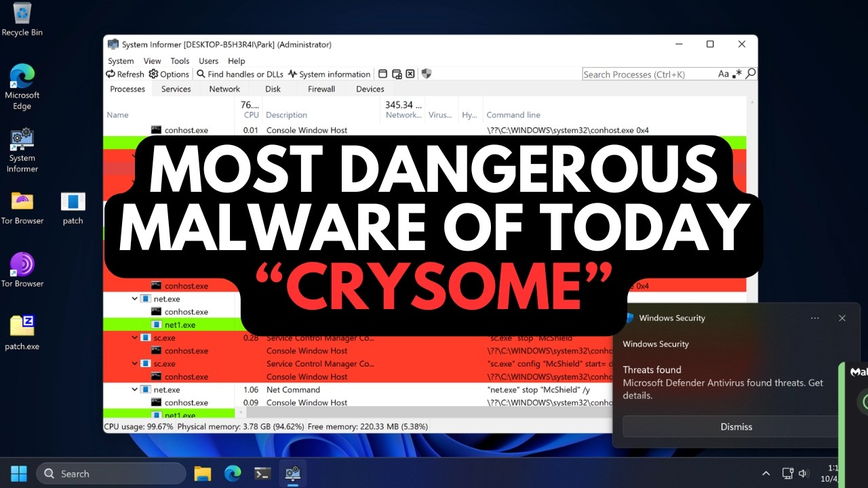Collapse sc.exe row with config McShield command

(135, 363)
